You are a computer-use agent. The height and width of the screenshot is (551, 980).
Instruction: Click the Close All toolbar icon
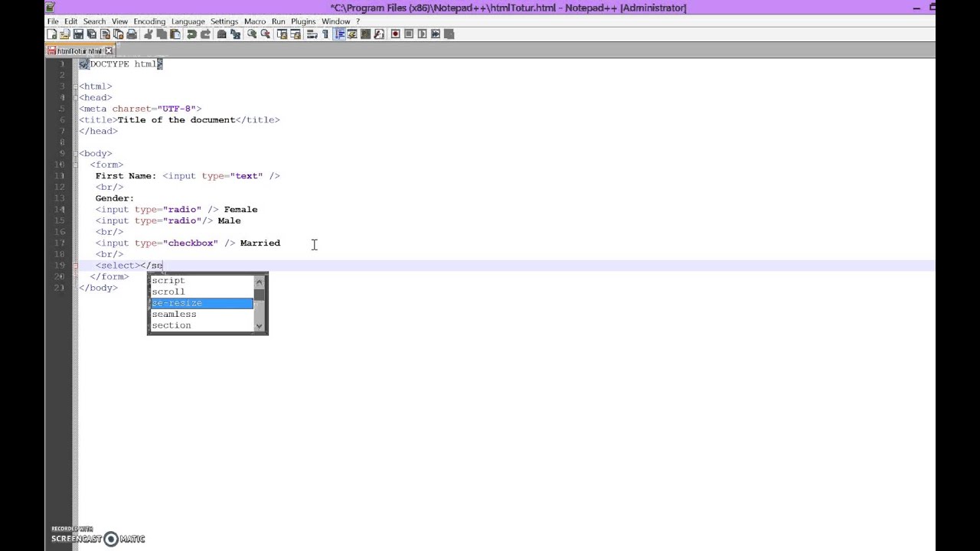(118, 34)
